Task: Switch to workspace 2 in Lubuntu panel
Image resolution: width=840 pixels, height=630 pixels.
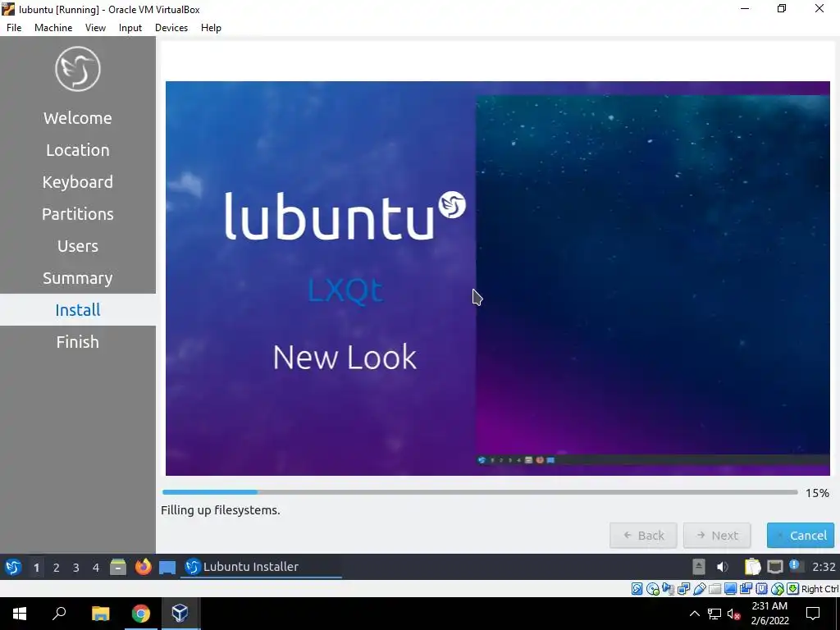Action: (x=57, y=568)
